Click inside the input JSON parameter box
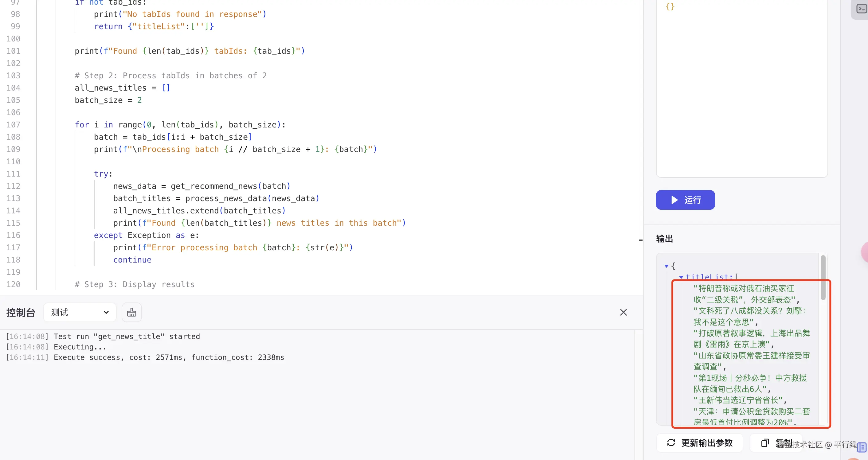Screen dimensions: 868x460 pyautogui.click(x=741, y=88)
